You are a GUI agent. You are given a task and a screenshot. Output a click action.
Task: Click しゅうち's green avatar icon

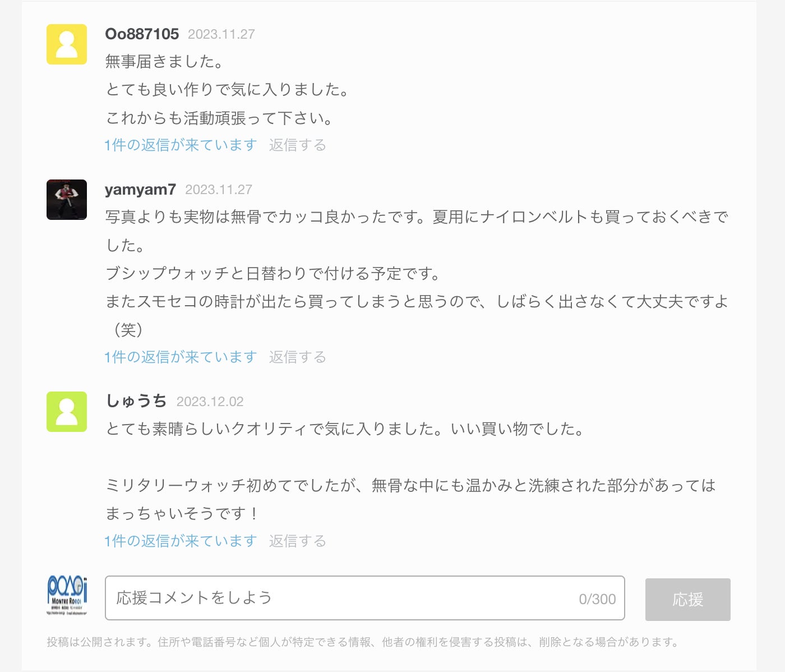click(x=67, y=412)
